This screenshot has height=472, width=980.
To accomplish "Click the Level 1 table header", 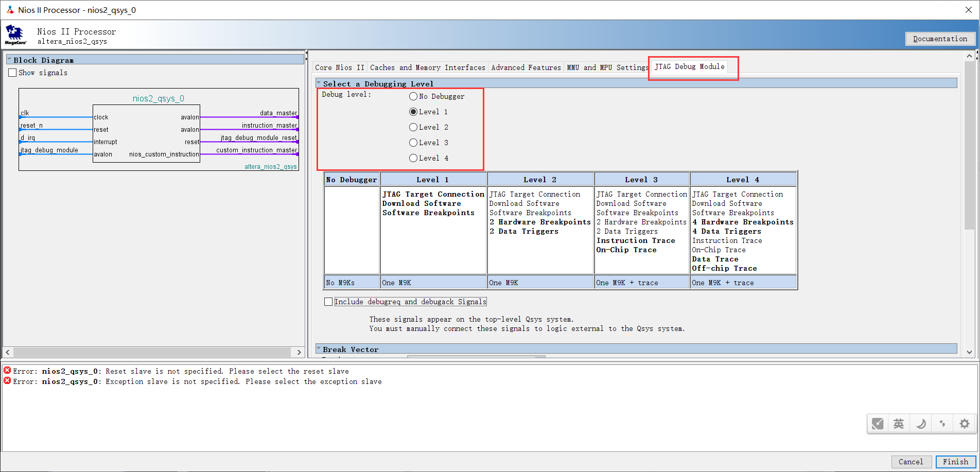I will pos(433,180).
